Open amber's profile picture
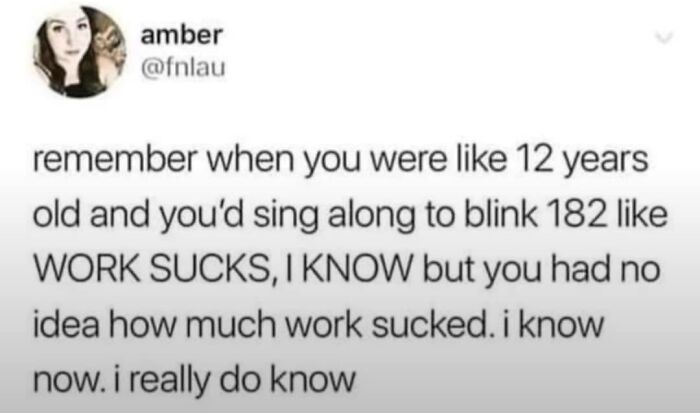 pyautogui.click(x=80, y=52)
